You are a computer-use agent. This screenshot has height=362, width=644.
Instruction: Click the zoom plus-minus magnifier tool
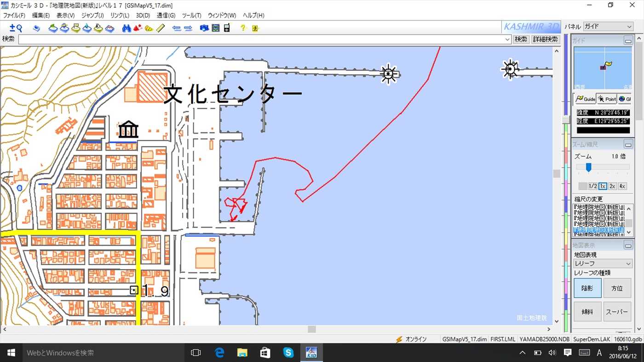point(16,28)
